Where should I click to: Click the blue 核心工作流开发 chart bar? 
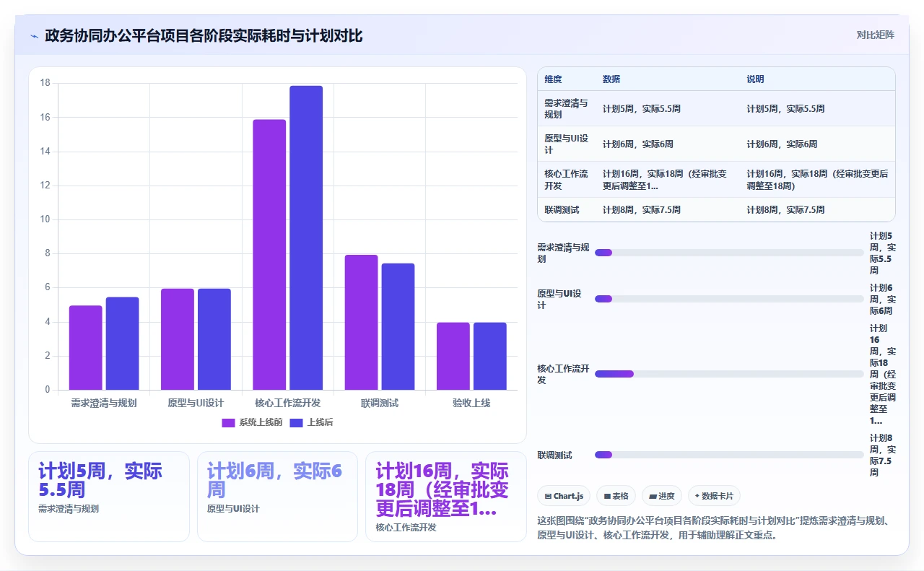pos(306,238)
